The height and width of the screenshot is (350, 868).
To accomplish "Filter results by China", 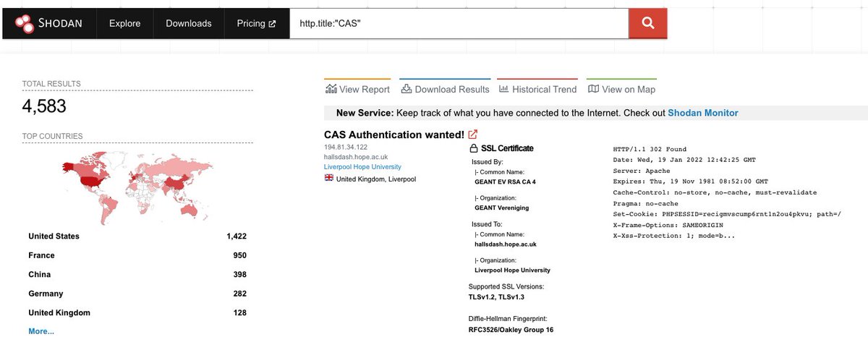I will (40, 275).
